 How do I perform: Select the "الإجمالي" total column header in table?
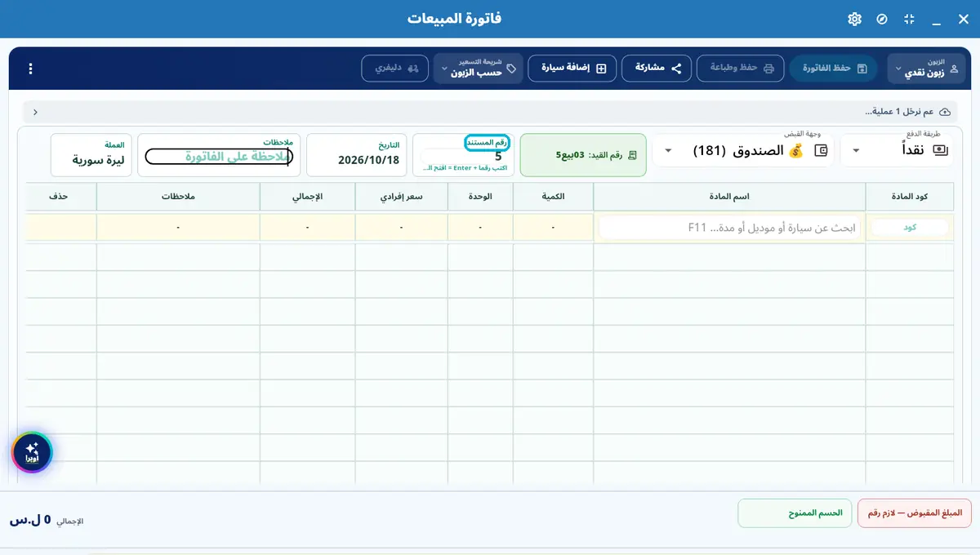307,197
